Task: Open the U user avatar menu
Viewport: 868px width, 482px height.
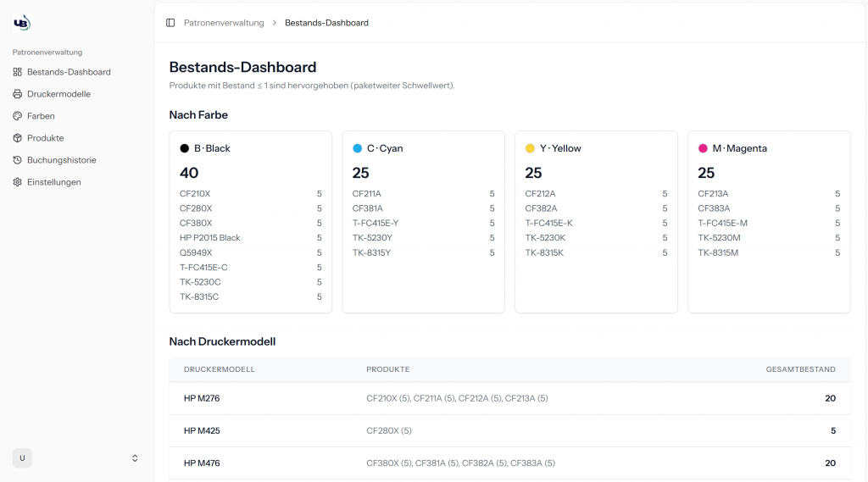Action: tap(22, 458)
